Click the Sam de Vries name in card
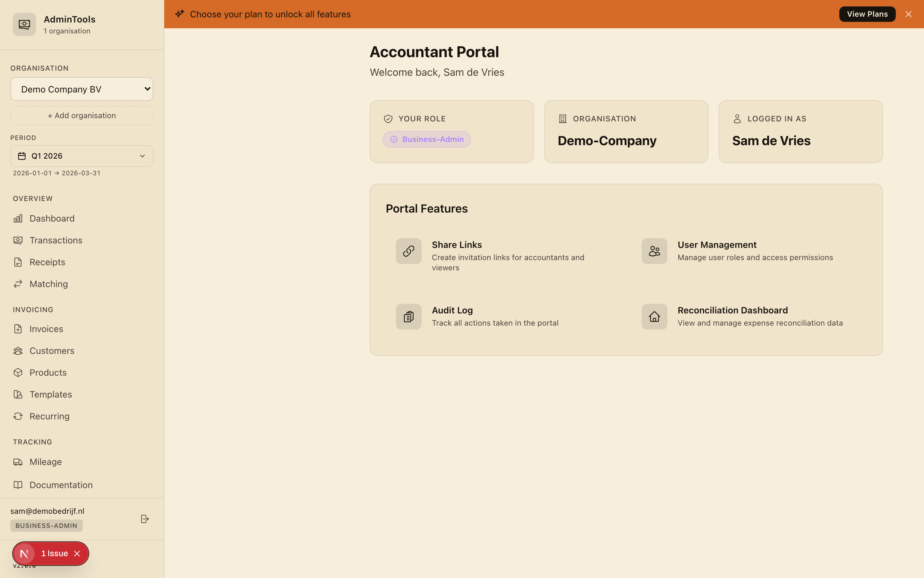This screenshot has width=924, height=578. click(771, 141)
